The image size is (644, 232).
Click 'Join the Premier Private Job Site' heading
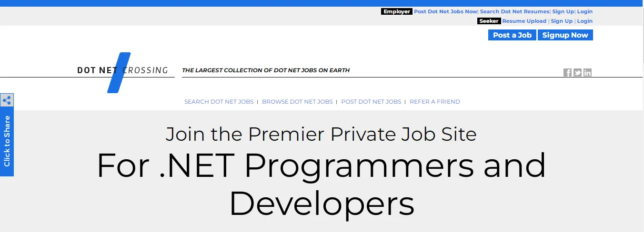pos(321,135)
